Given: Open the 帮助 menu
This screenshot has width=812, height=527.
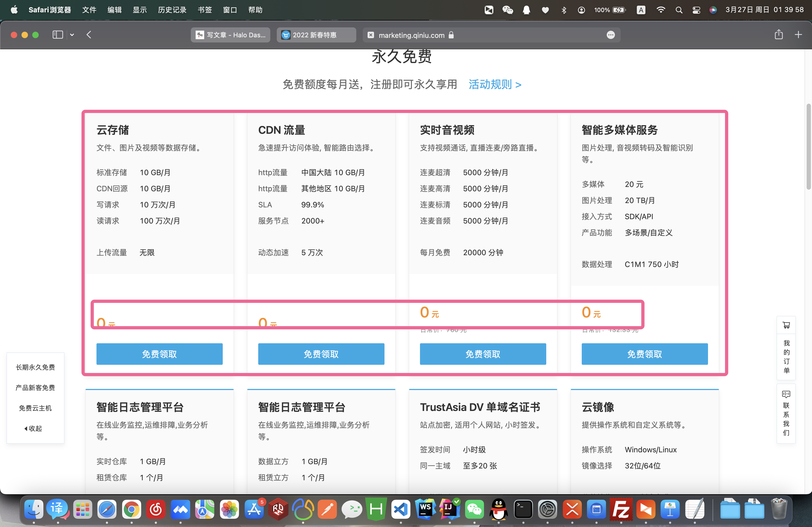Looking at the screenshot, I should [x=255, y=10].
